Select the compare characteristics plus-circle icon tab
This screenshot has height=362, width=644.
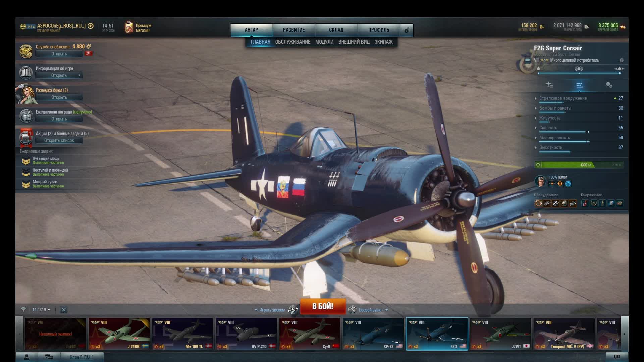point(609,85)
